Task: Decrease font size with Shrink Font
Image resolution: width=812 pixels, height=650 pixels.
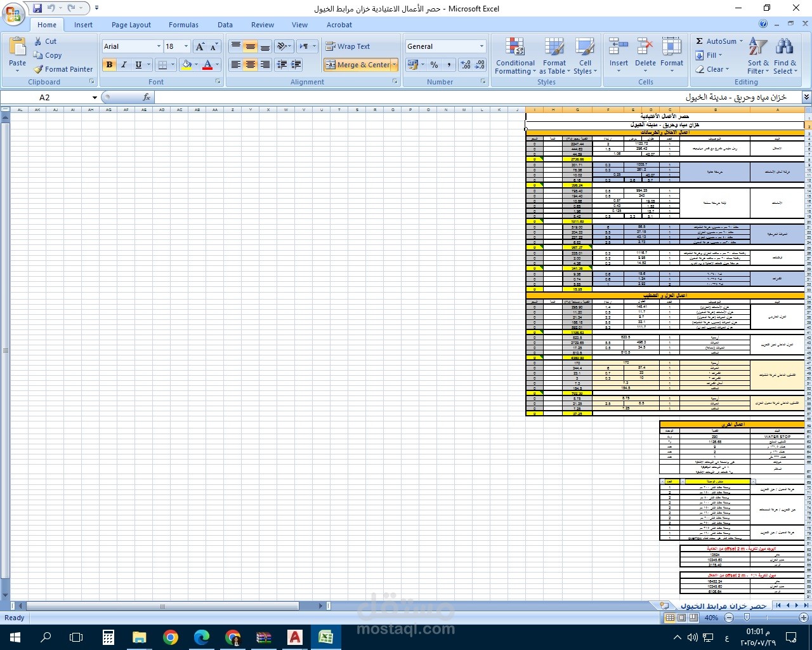Action: tap(214, 46)
